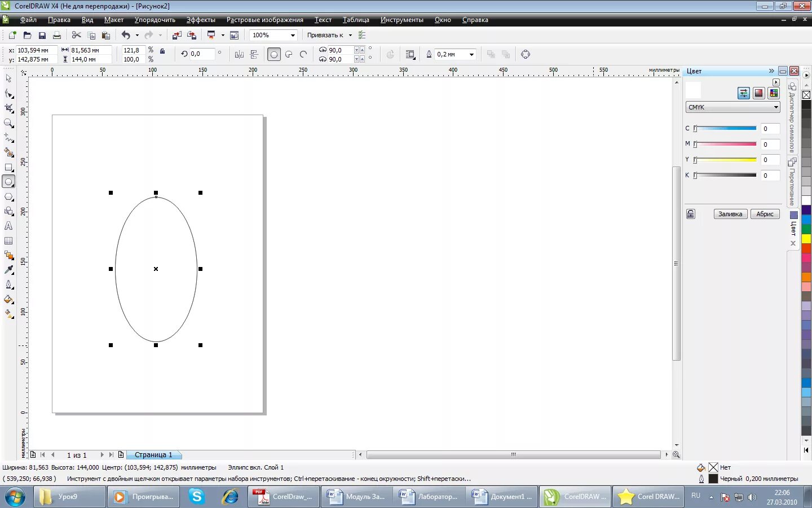This screenshot has height=508, width=812.
Task: Select the Shape tool
Action: click(x=8, y=93)
